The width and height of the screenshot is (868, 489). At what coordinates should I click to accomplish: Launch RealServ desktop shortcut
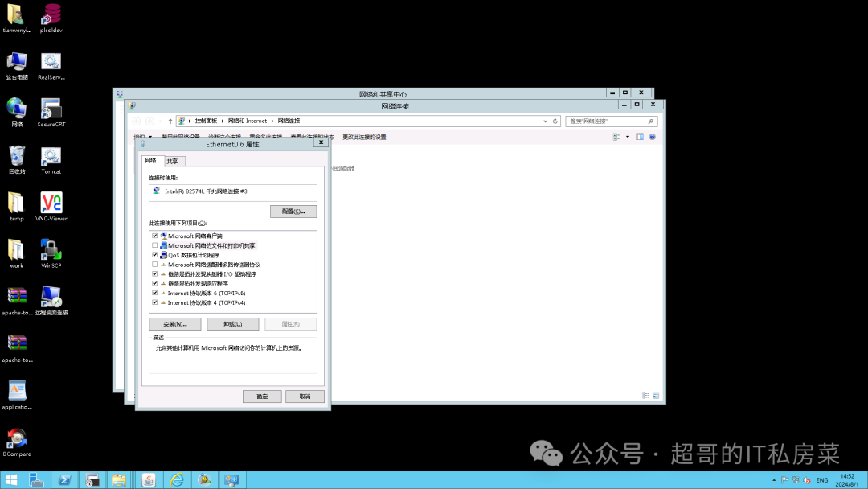(x=51, y=65)
